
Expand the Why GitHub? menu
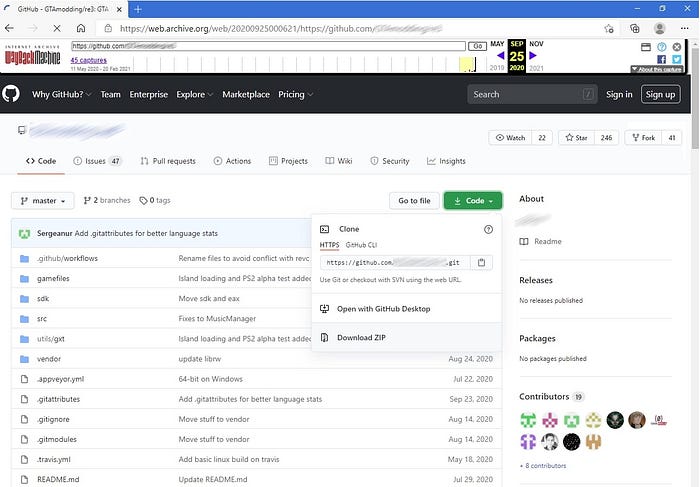tap(61, 95)
